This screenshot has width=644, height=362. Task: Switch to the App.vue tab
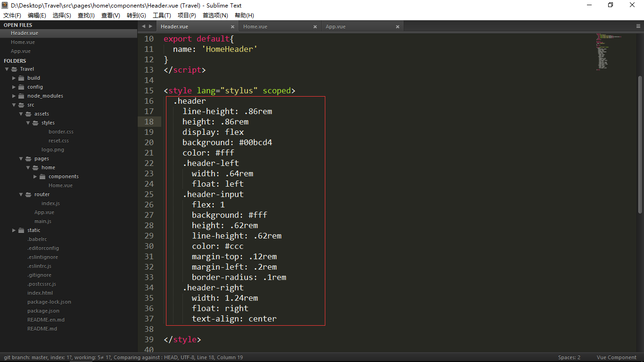363,26
